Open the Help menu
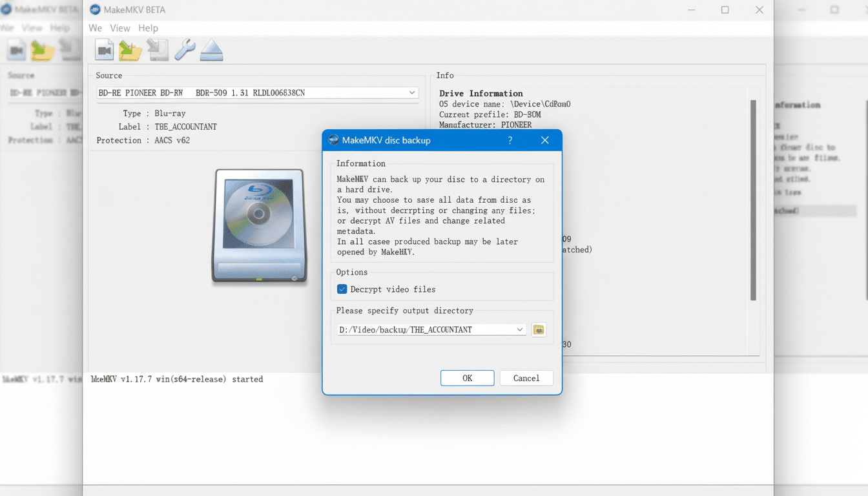 (148, 28)
